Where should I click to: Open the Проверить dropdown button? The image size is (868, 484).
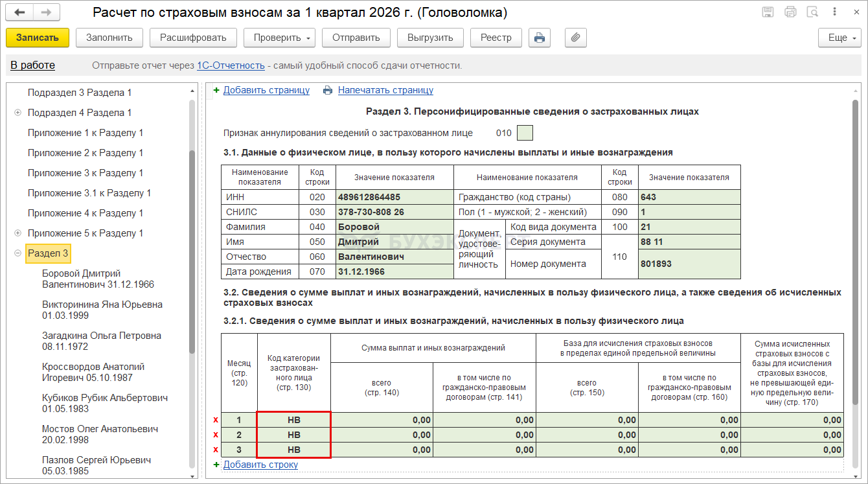[x=279, y=38]
